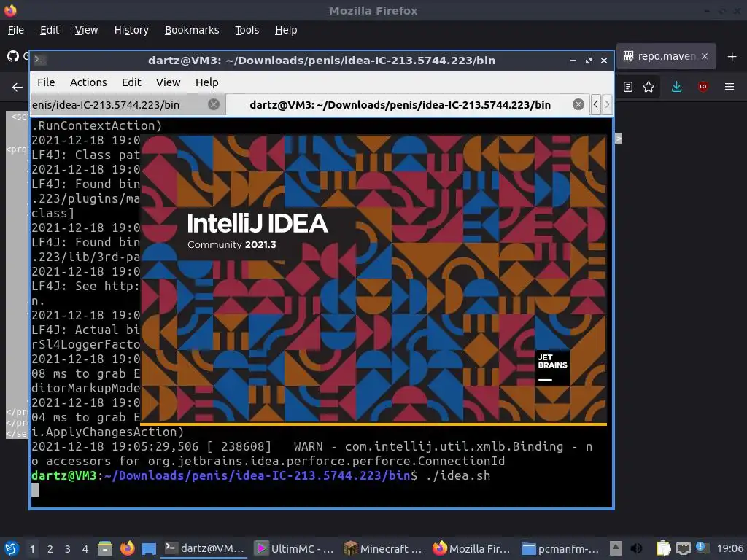Open the clipboard manager tray icon
Viewport: 747px width, 560px height.
click(x=663, y=548)
